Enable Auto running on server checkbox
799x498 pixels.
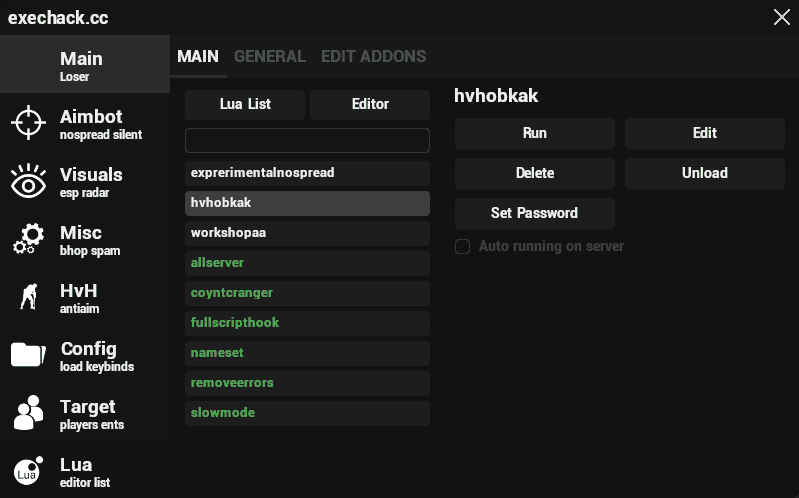462,246
